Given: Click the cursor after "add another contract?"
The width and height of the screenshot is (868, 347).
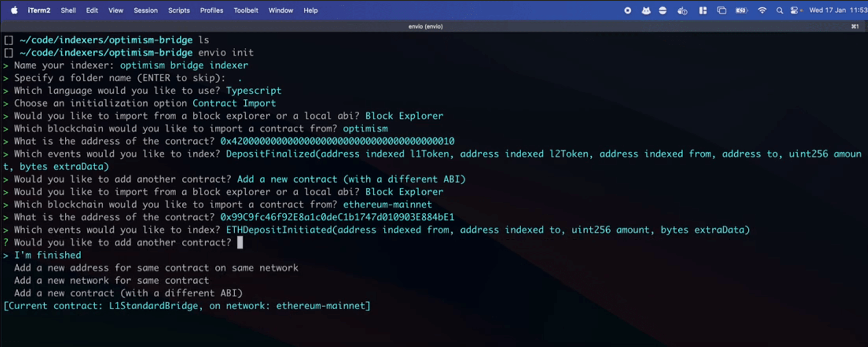Looking at the screenshot, I should (240, 242).
